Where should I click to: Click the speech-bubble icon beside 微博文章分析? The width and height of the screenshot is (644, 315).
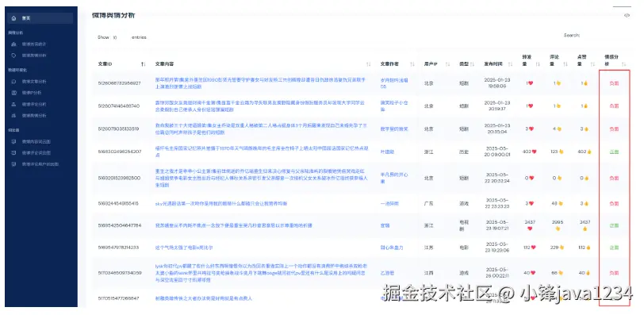point(14,82)
